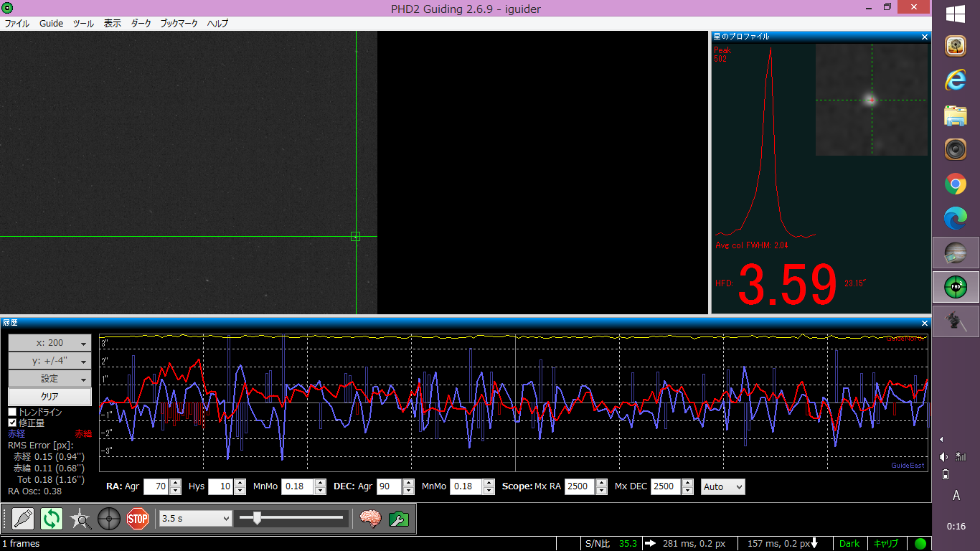The width and height of the screenshot is (980, 551).
Task: Click the Hys 10 input field
Action: click(x=222, y=486)
